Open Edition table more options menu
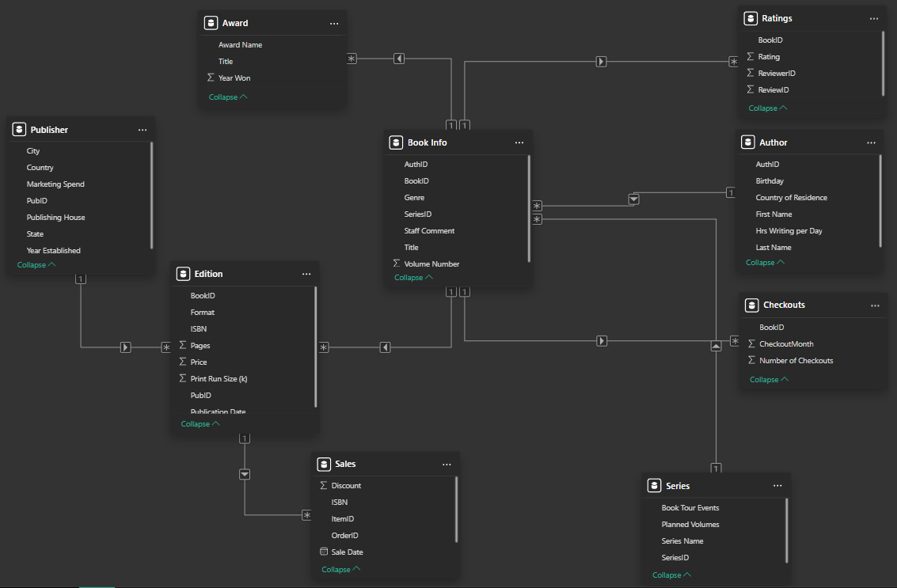This screenshot has width=897, height=588. [x=306, y=274]
